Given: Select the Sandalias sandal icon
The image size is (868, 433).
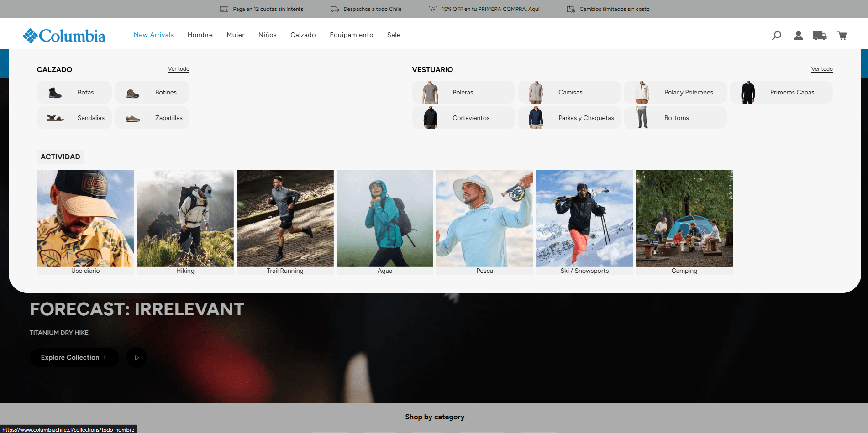Looking at the screenshot, I should (55, 118).
